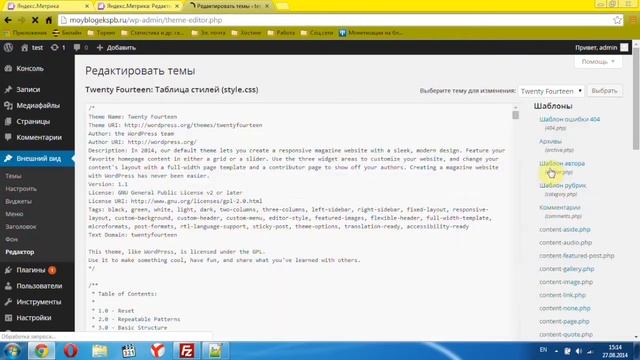Open Привет, admin account menu

pos(602,48)
